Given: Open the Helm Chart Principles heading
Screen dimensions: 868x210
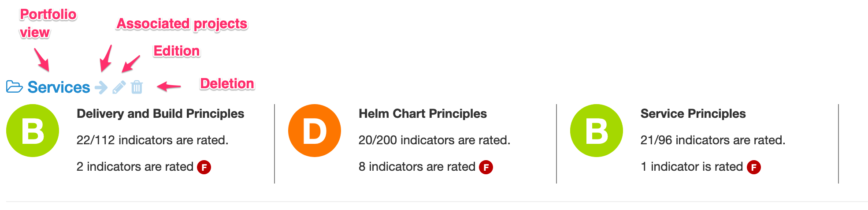Looking at the screenshot, I should 423,114.
